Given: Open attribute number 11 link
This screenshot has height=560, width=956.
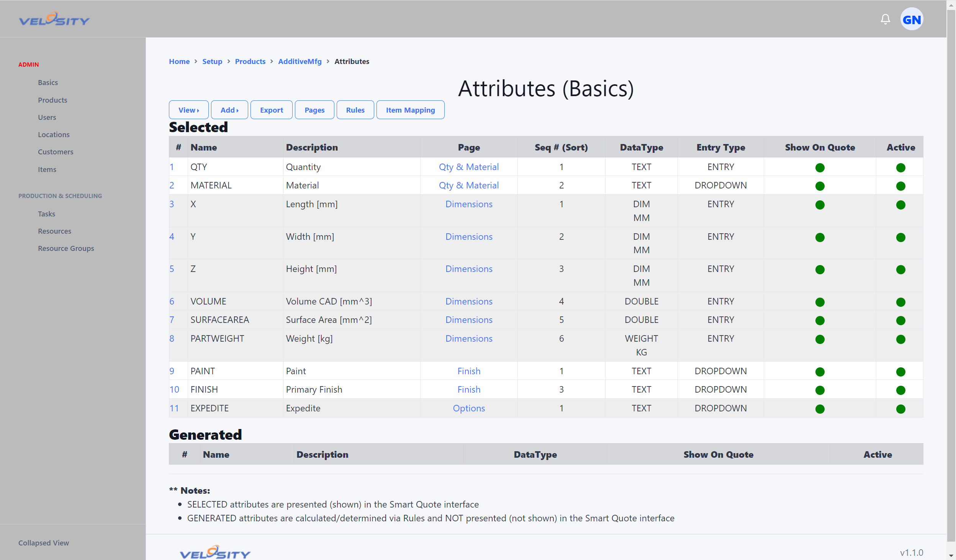Looking at the screenshot, I should click(x=174, y=408).
